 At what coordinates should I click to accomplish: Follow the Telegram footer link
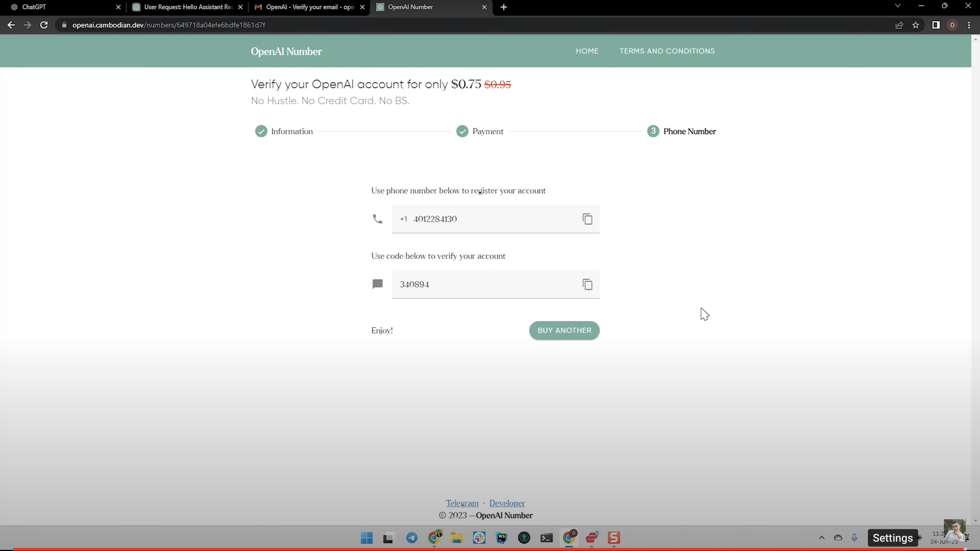coord(462,503)
